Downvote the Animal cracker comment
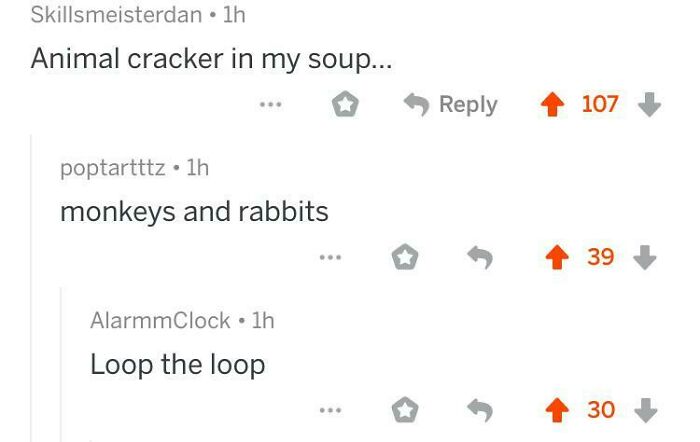Screen dimensions: 700x442 point(649,104)
